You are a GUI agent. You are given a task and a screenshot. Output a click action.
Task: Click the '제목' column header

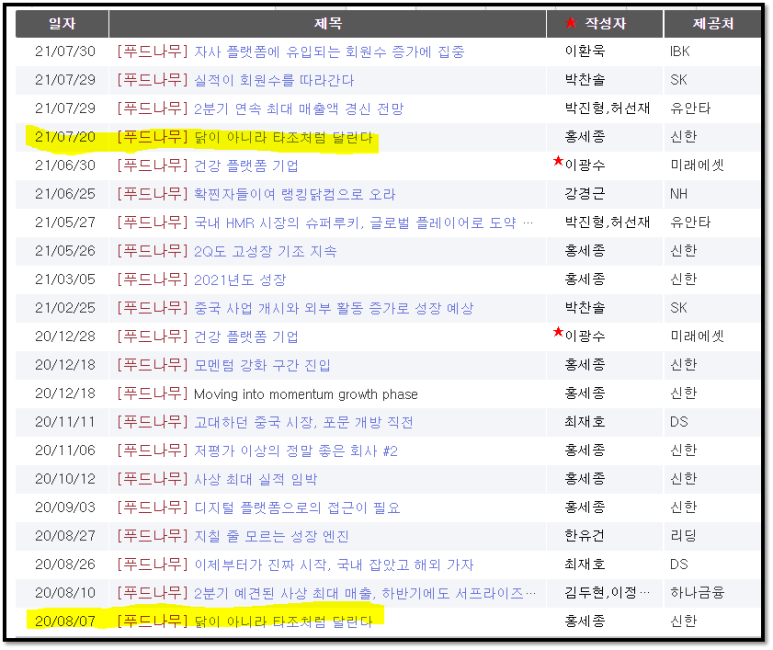coord(328,23)
